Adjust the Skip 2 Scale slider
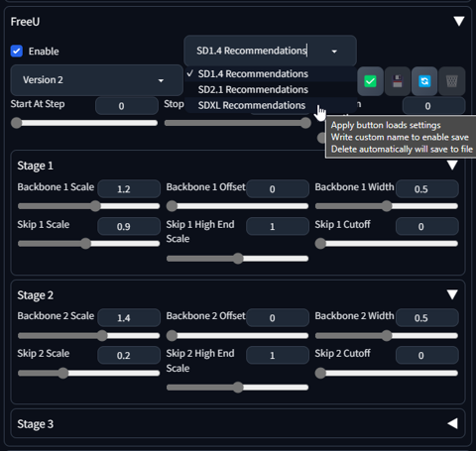Viewport: 476px width, 451px height. (88, 373)
